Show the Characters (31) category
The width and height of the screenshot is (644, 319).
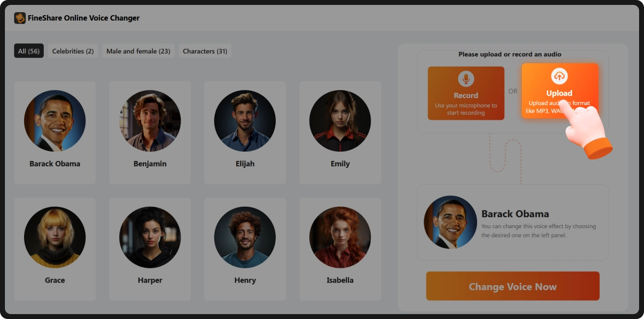[205, 51]
